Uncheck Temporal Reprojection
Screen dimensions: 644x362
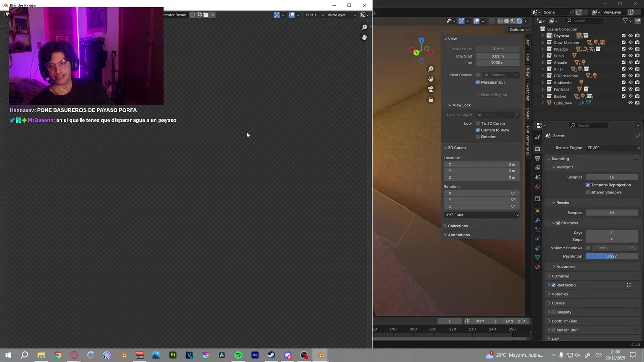tap(588, 185)
